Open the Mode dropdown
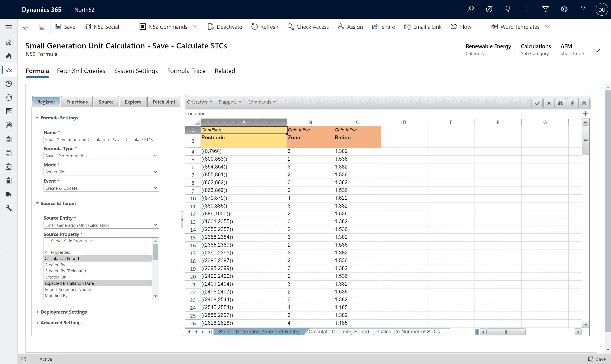Viewport: 611px width, 364px height. point(101,172)
